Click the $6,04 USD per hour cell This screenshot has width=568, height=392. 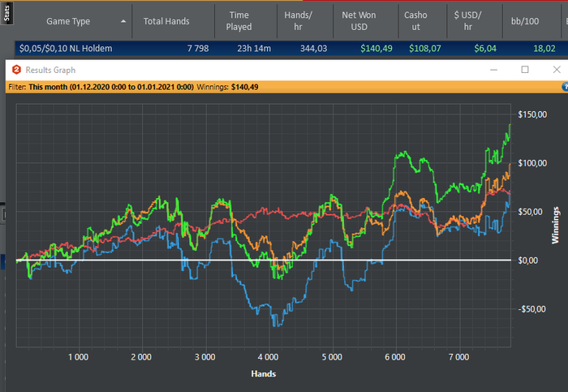click(485, 49)
